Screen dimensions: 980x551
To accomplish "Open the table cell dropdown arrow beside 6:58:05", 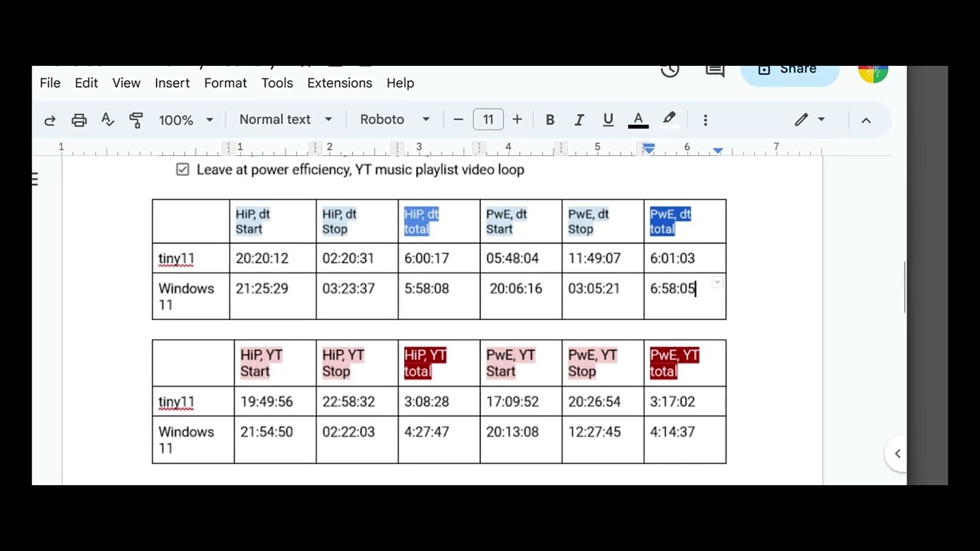I will [x=717, y=282].
